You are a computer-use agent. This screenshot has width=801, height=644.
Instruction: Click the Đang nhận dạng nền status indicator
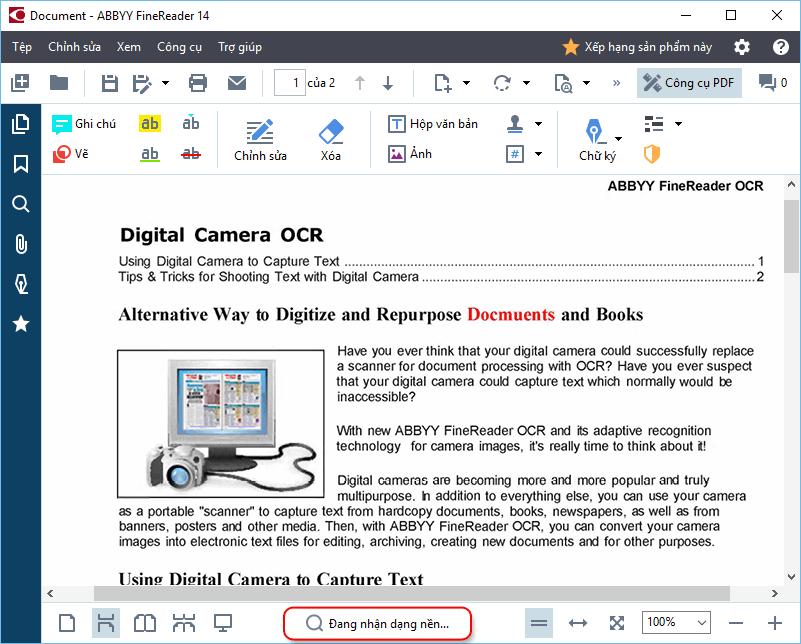[378, 624]
